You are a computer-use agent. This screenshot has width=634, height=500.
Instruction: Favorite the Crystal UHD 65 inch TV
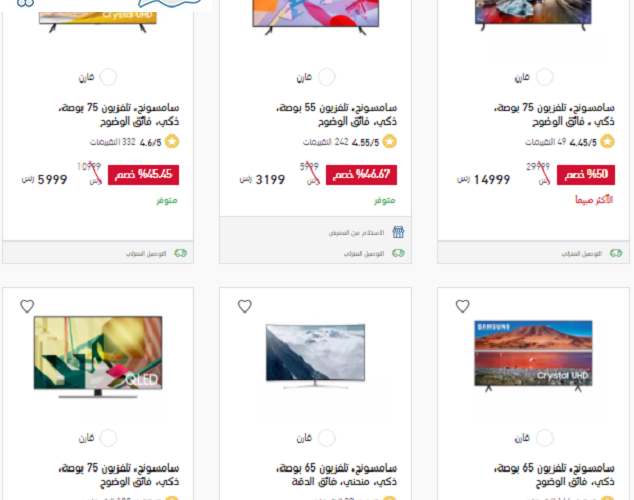click(463, 306)
